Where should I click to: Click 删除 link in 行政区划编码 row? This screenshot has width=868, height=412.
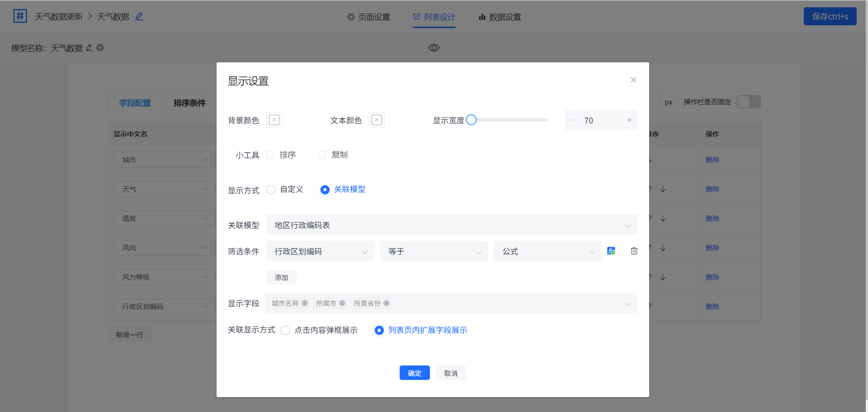tap(712, 306)
